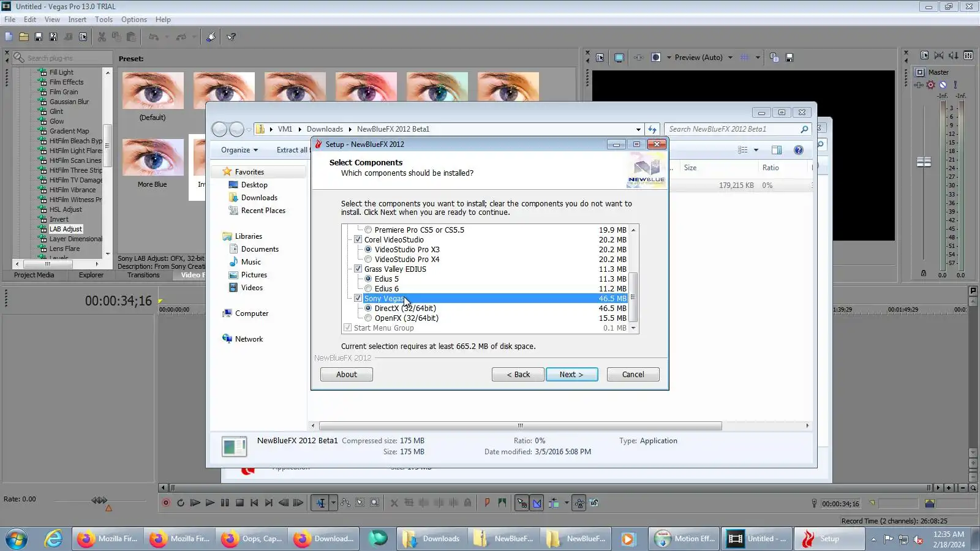The image size is (980, 551).
Task: Save a snapshot of the preview to file
Action: click(x=790, y=58)
